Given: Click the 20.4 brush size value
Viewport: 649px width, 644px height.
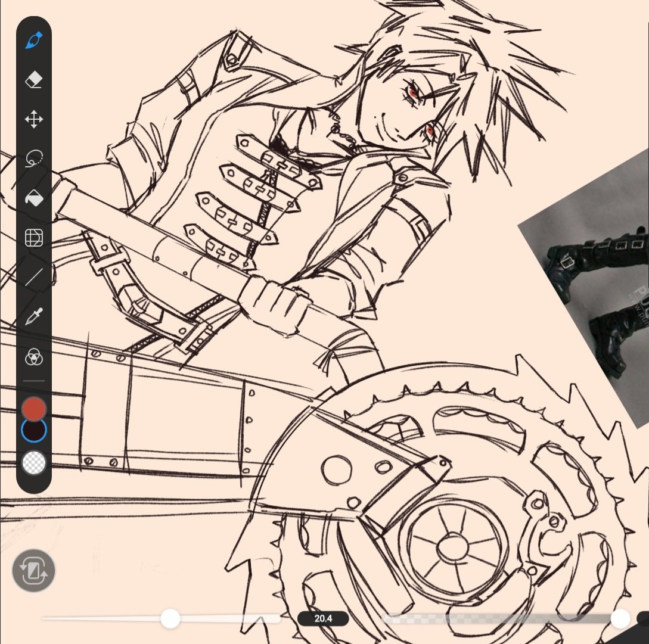Looking at the screenshot, I should click(323, 618).
